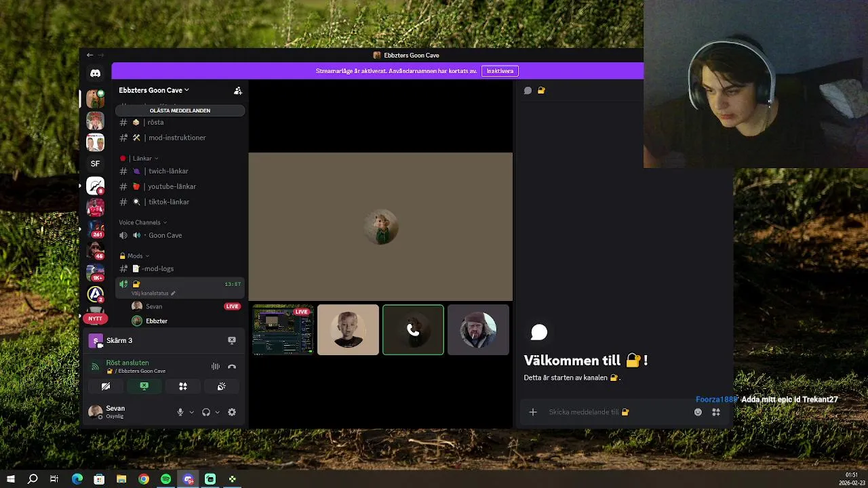Open connection info 'Röst ansluten'
This screenshot has width=868, height=488.
coord(127,363)
